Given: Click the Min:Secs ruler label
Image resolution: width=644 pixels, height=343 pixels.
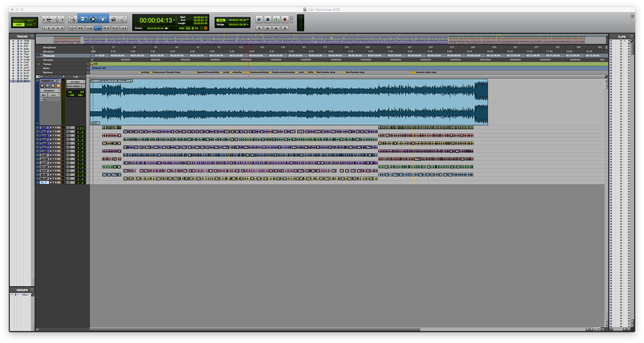Looking at the screenshot, I should tap(48, 51).
